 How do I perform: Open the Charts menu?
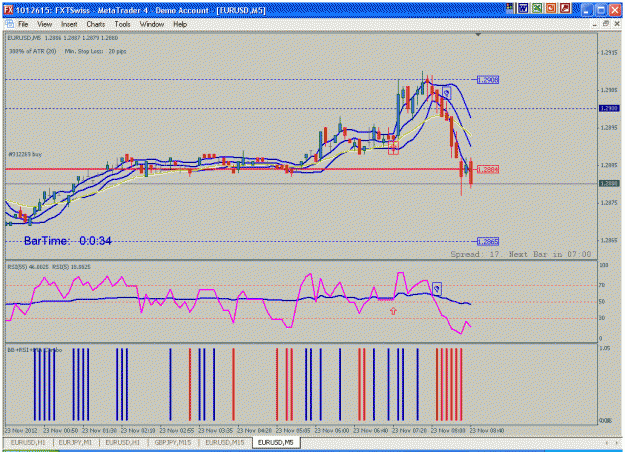click(x=96, y=24)
